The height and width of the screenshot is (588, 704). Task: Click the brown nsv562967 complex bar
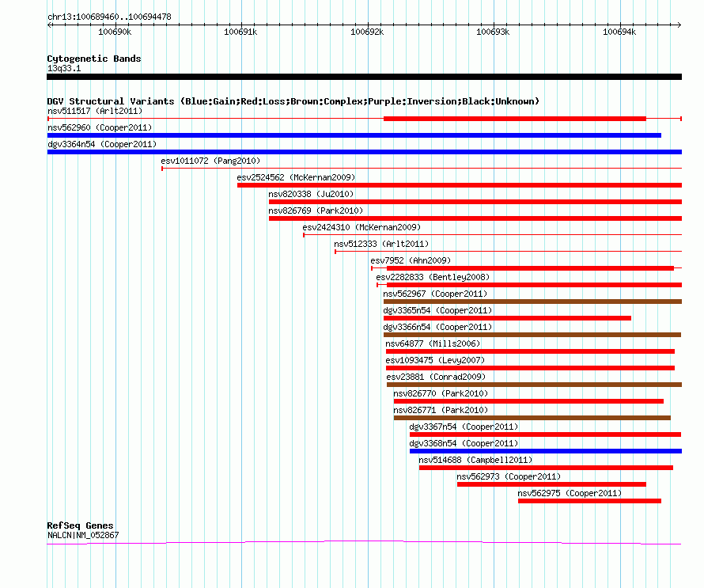533,302
